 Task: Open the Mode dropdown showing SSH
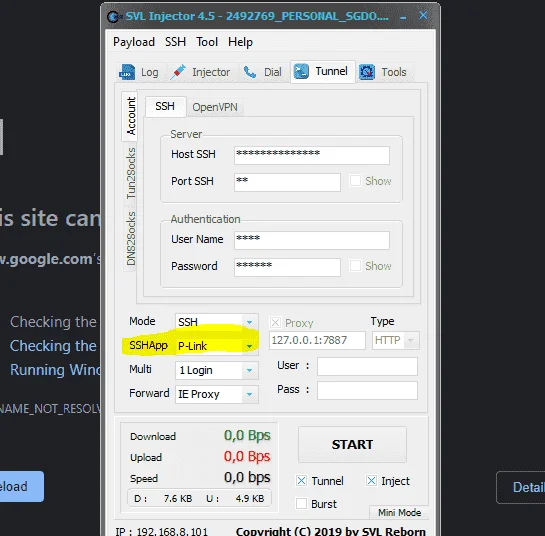pyautogui.click(x=217, y=322)
